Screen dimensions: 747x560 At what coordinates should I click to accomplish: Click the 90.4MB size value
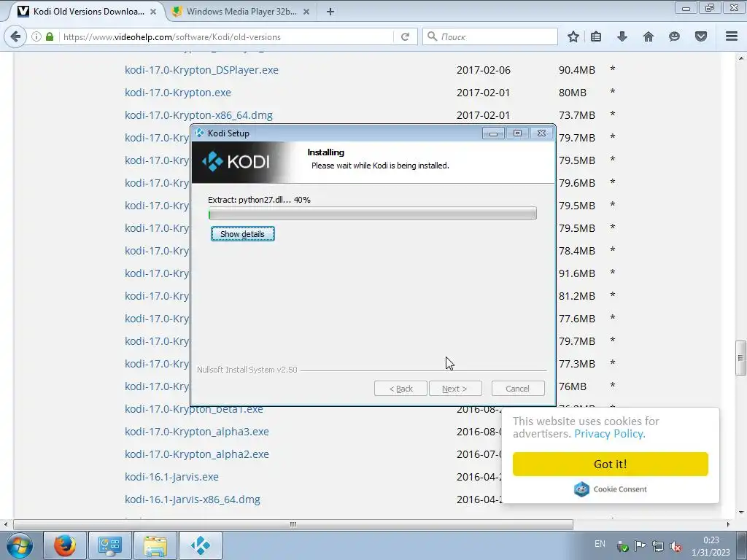(577, 70)
